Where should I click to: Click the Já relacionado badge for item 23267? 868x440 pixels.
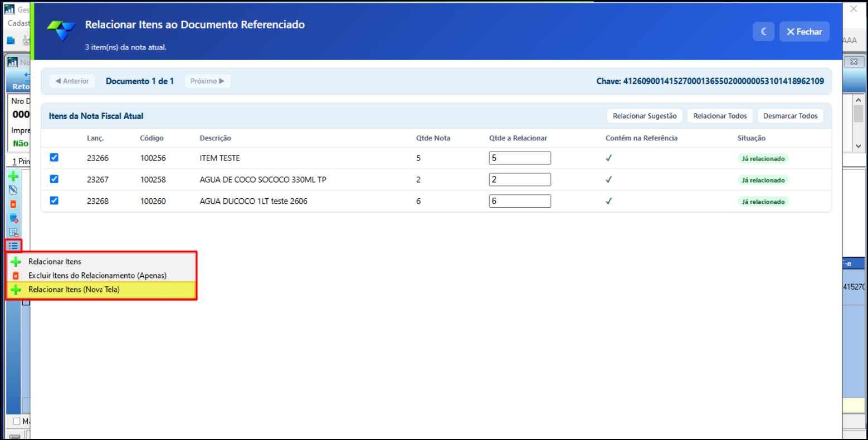[x=763, y=180]
